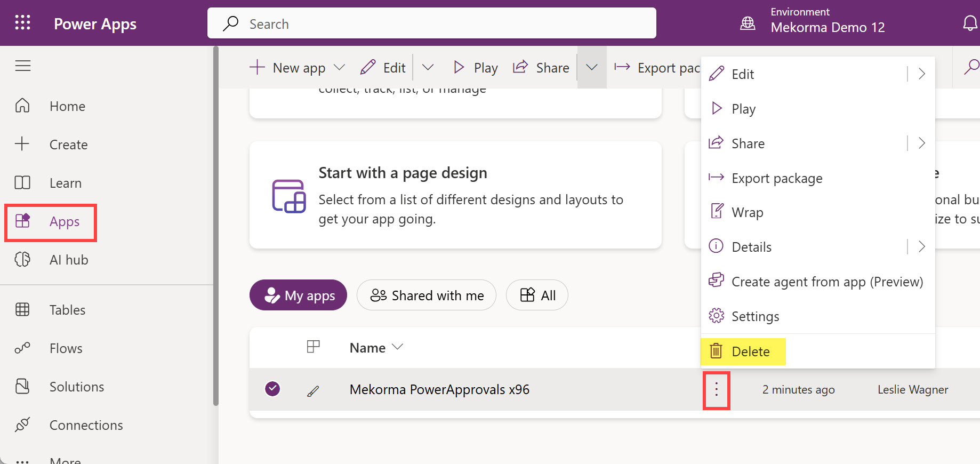Click the environment globe icon

(748, 23)
